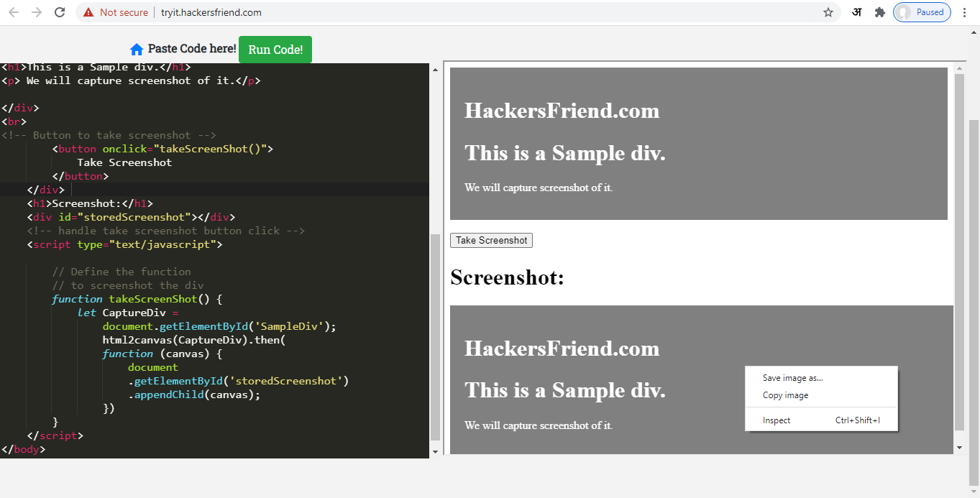The image size is (980, 498).
Task: Click the preview pane vertical scrollbar thumb
Action: (959, 252)
